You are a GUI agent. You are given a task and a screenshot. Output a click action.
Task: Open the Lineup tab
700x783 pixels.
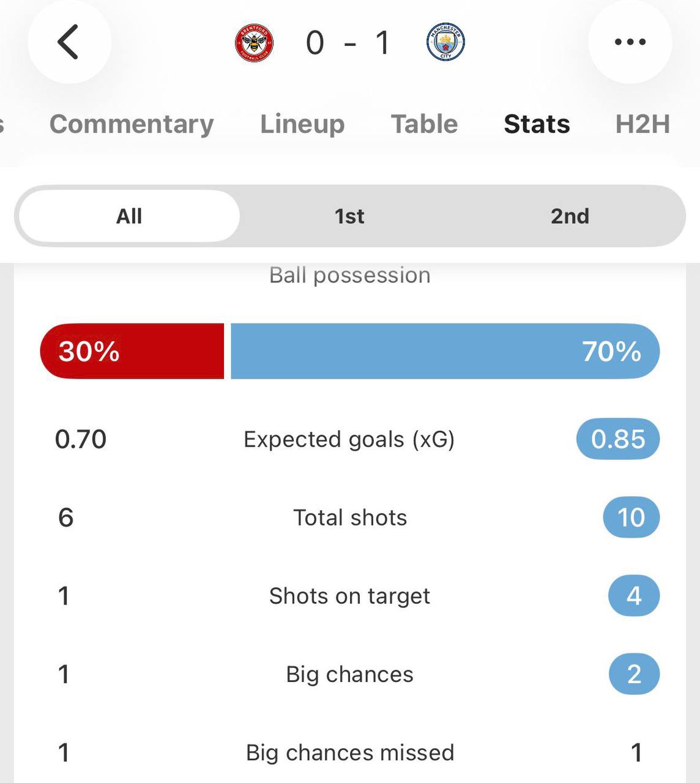click(302, 124)
